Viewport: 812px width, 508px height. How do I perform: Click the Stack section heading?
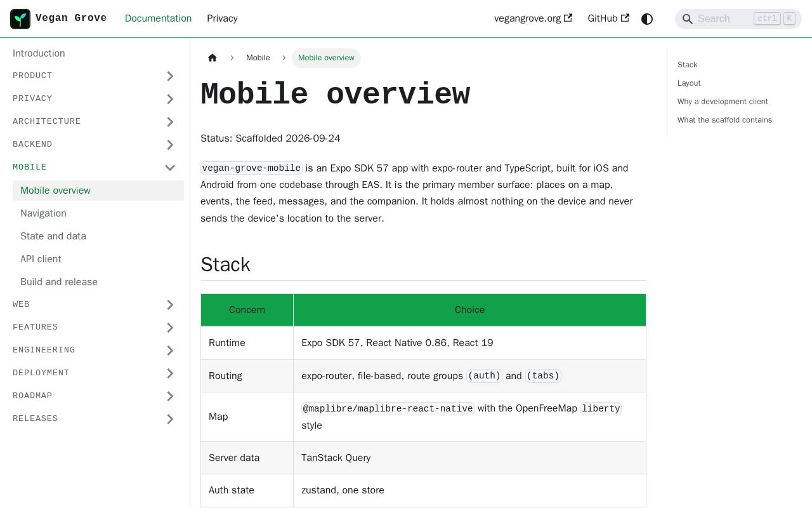(225, 264)
